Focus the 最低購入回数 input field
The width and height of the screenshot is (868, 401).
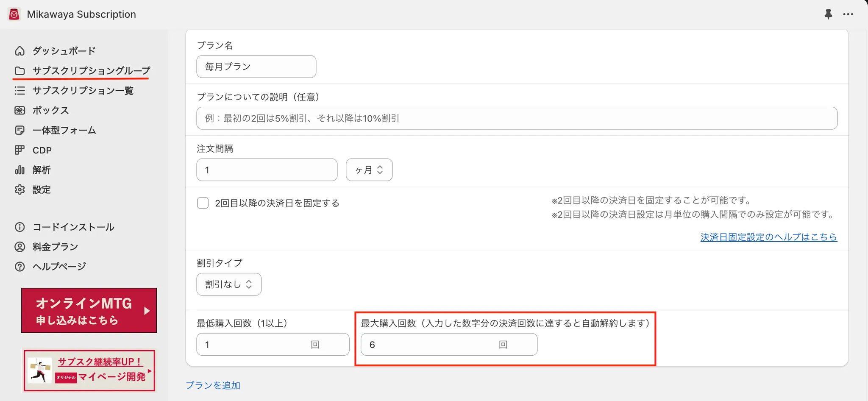tap(273, 345)
